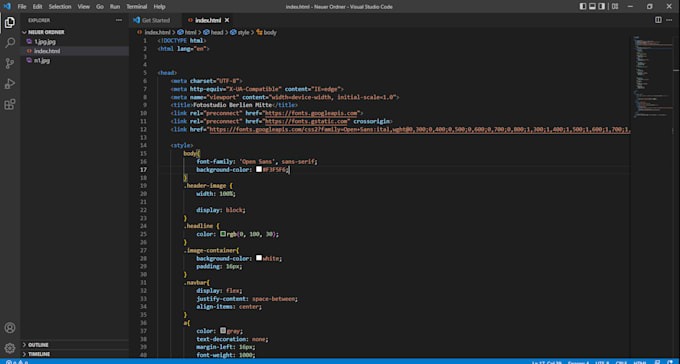Click the title text Fotostudio Berlien Mitte

[232, 105]
